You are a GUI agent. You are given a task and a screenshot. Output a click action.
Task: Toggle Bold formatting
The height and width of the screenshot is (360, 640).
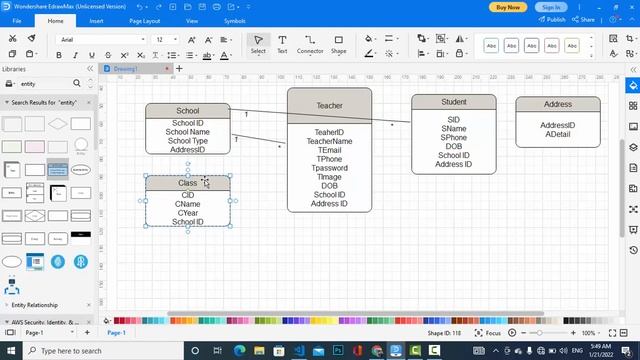click(x=59, y=55)
